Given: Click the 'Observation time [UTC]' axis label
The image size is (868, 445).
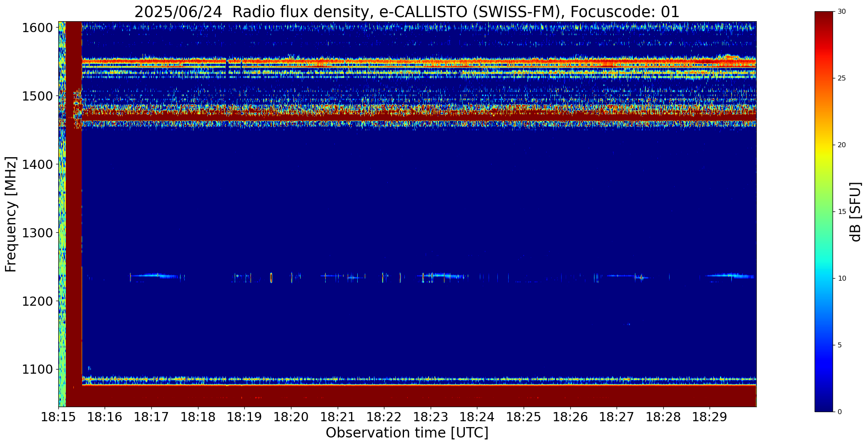Looking at the screenshot, I should point(407,433).
